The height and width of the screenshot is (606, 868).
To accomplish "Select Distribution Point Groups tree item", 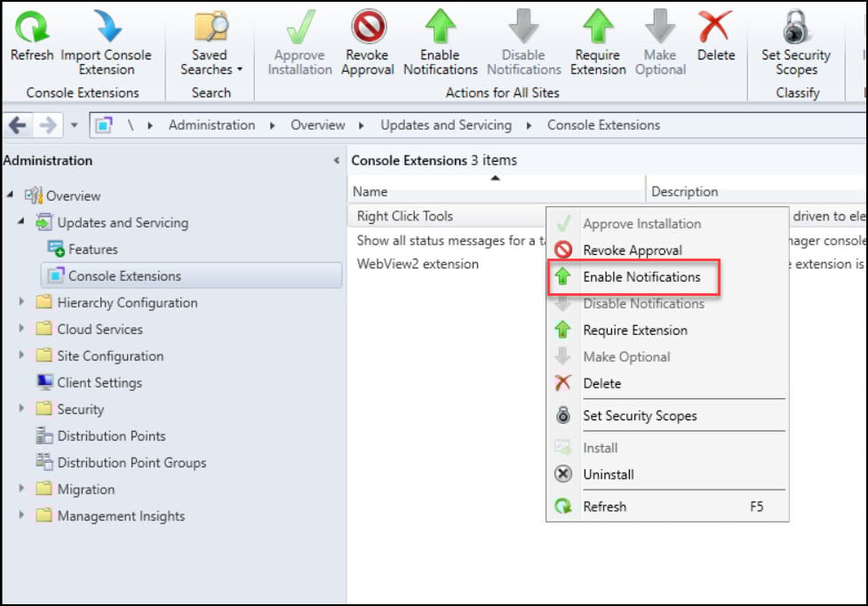I will 131,462.
